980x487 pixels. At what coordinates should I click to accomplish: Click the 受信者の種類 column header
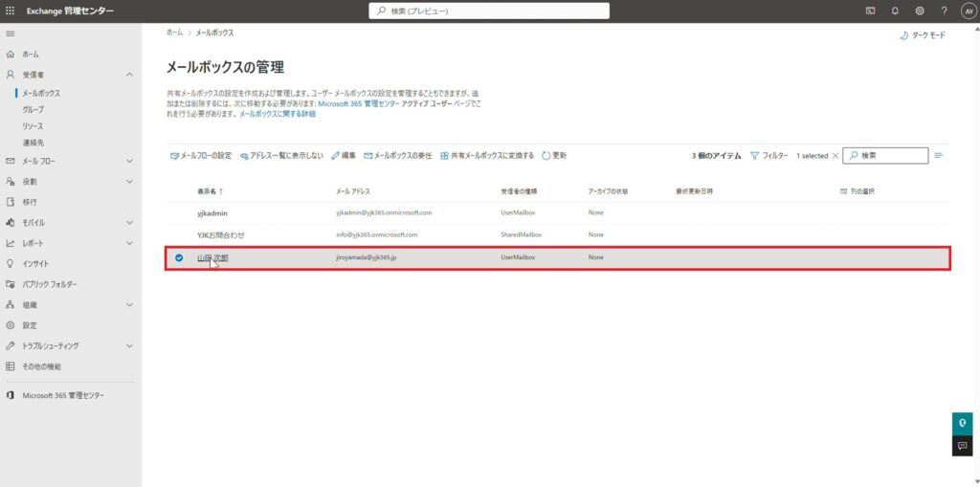pos(518,191)
